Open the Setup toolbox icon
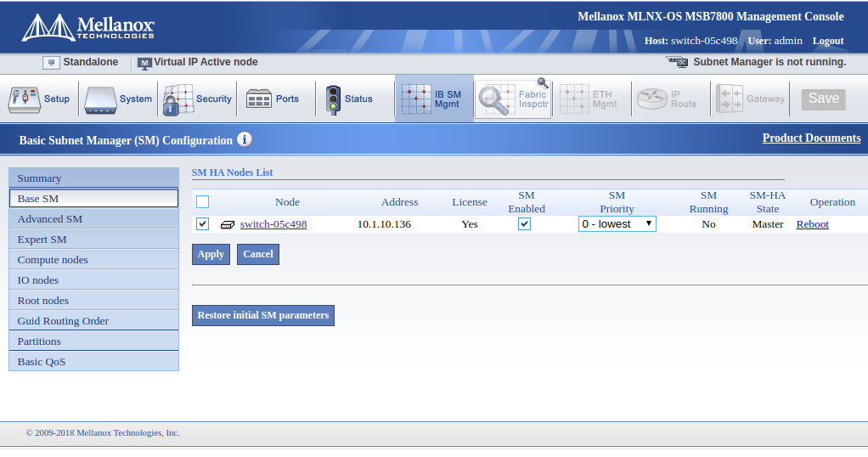The height and width of the screenshot is (457, 868). pos(24,99)
